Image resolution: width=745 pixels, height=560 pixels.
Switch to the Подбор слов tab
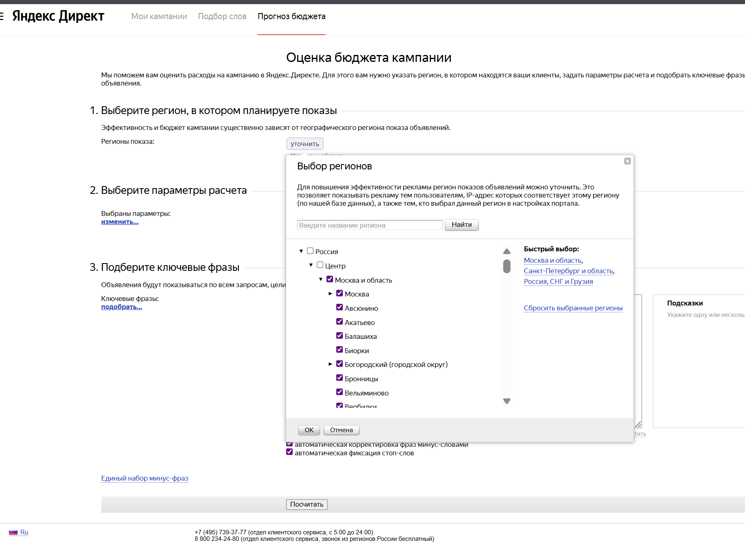pos(222,16)
